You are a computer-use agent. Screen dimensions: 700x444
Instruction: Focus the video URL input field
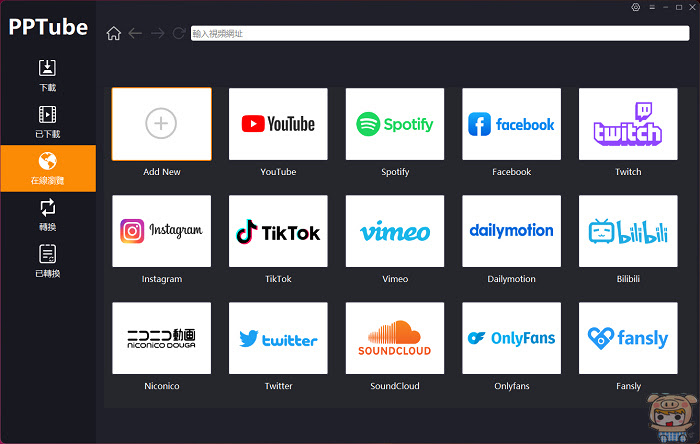click(440, 33)
